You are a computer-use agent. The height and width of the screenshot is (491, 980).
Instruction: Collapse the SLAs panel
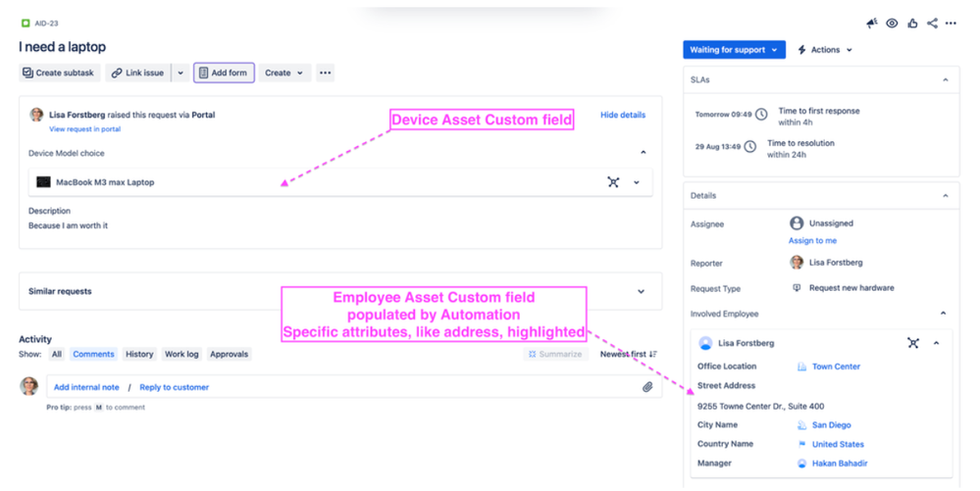pyautogui.click(x=945, y=80)
